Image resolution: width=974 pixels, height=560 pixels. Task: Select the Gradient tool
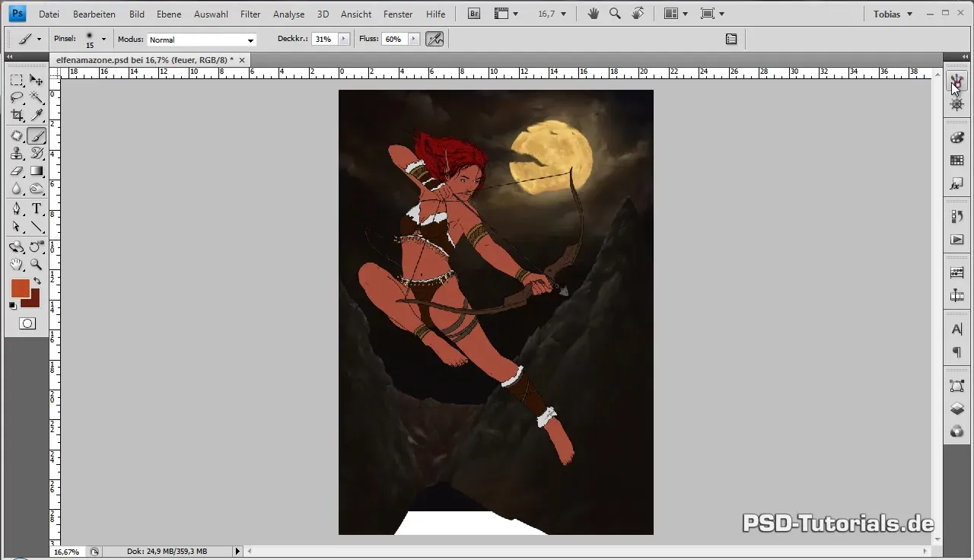click(x=36, y=171)
